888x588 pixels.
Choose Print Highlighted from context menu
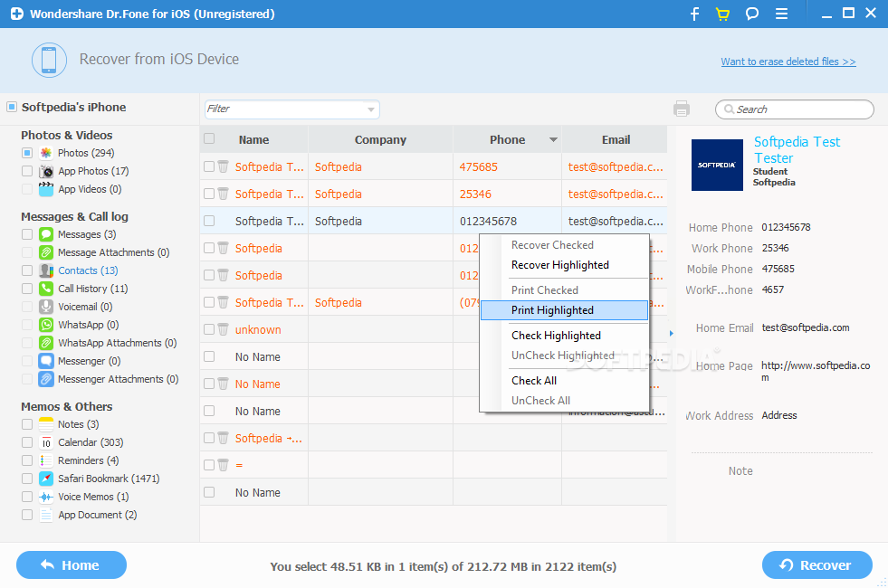tap(564, 310)
